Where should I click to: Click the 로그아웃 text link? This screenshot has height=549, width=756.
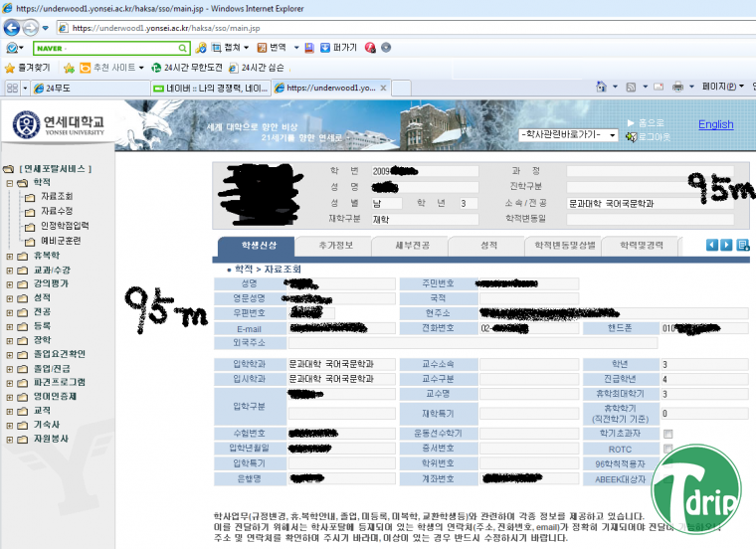click(655, 137)
